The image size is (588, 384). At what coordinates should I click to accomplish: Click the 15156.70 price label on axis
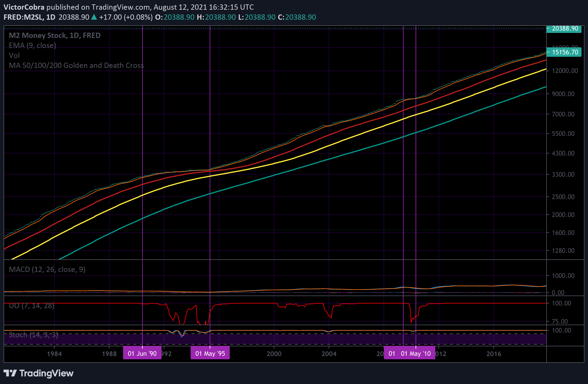click(x=564, y=52)
